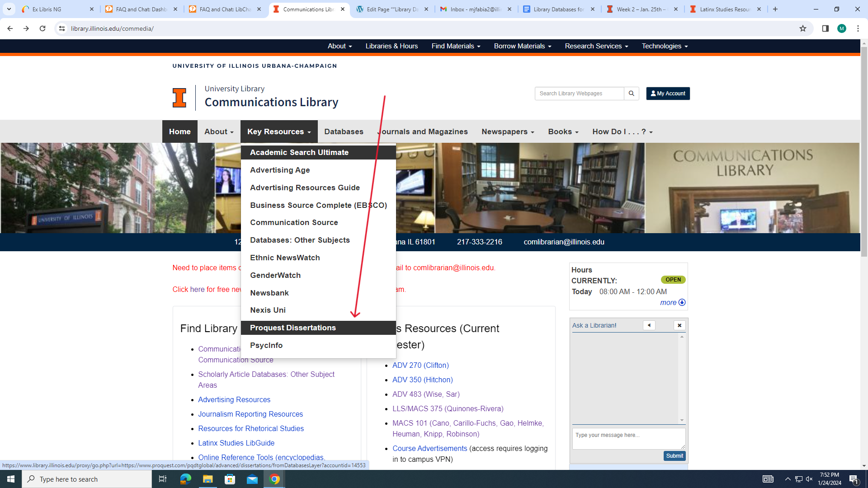Screen dimensions: 868x488
Task: Open Chrome side panel icon
Action: click(825, 28)
